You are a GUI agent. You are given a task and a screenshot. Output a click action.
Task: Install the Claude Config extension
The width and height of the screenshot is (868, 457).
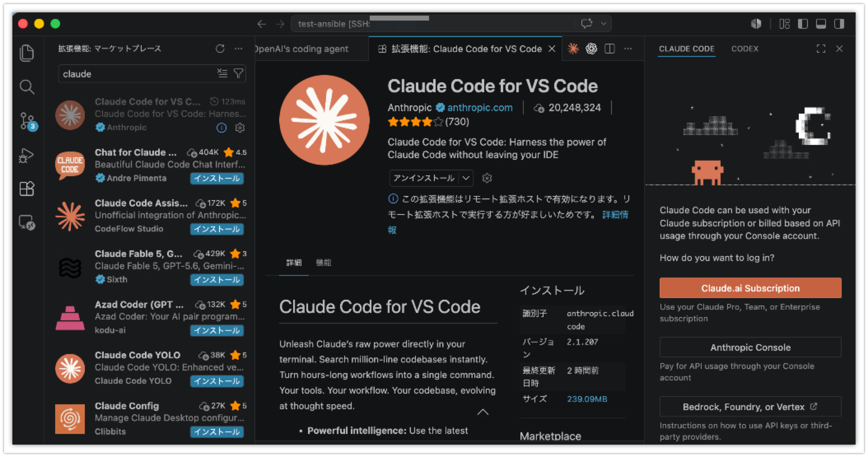[217, 432]
